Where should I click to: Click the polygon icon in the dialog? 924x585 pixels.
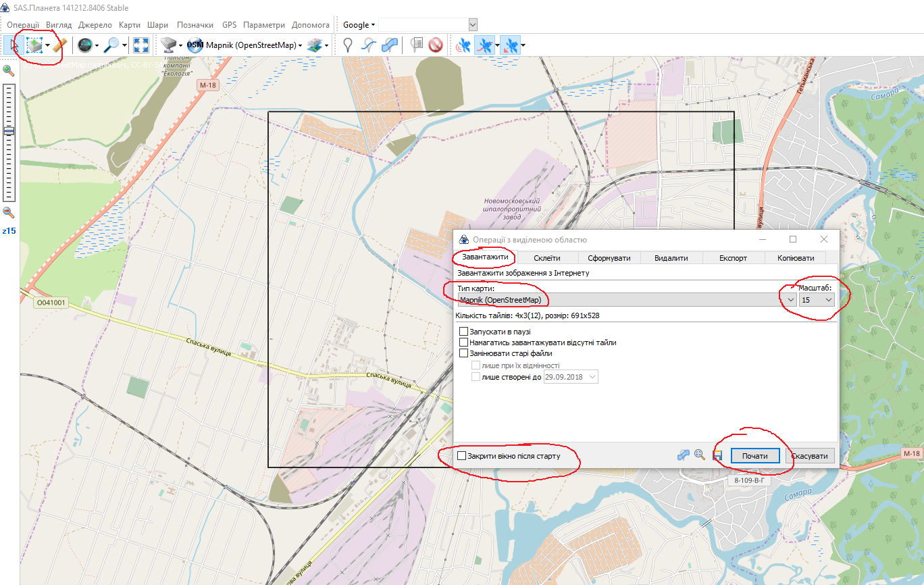tap(684, 455)
